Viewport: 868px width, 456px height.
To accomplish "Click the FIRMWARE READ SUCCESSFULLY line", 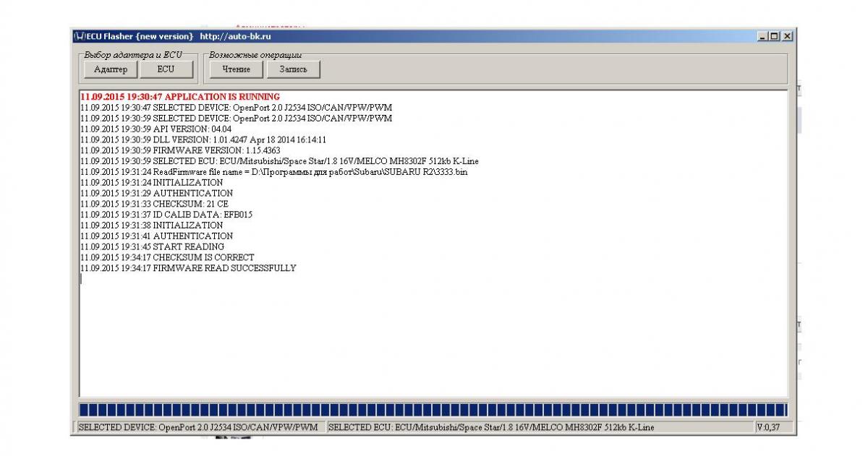I will (188, 268).
